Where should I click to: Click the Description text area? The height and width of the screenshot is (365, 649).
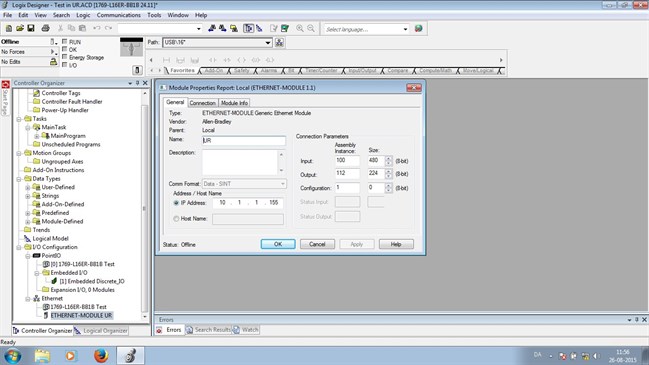(x=240, y=162)
